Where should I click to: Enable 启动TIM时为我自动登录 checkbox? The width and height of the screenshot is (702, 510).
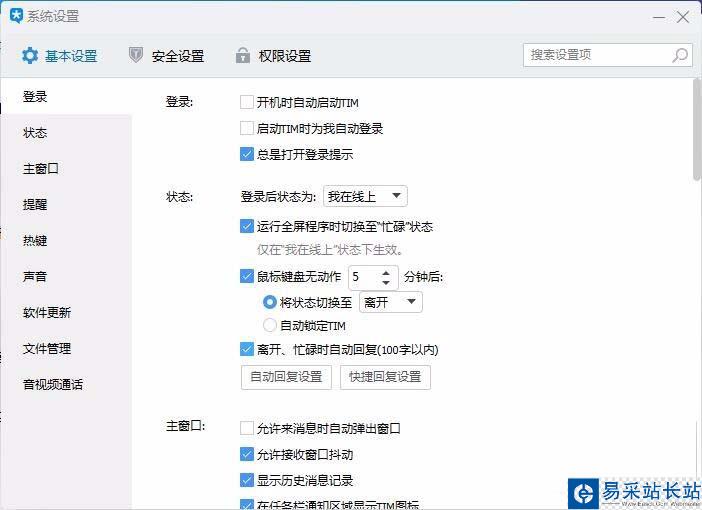click(x=247, y=128)
